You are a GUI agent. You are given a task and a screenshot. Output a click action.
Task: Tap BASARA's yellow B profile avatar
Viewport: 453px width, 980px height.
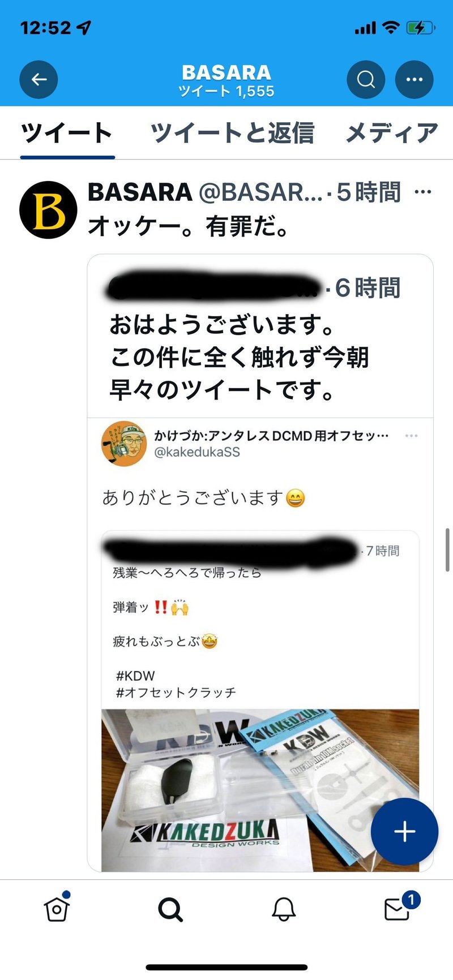point(48,210)
